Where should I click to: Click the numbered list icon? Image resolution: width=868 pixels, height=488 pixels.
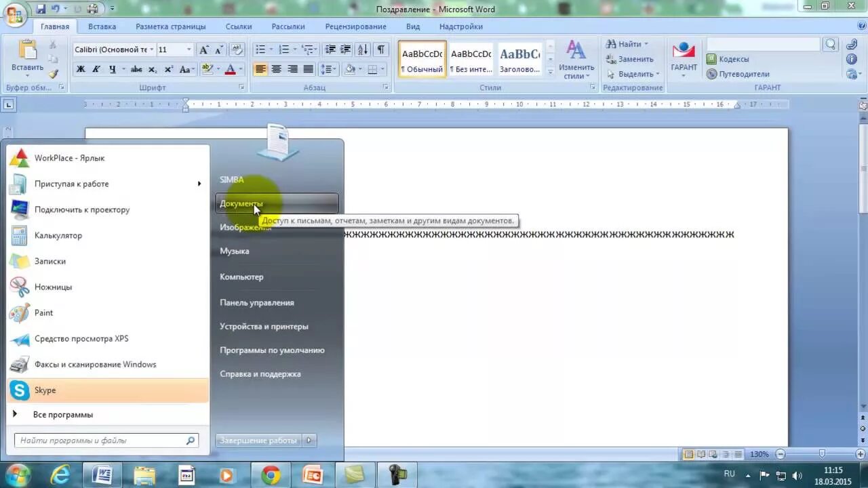pyautogui.click(x=283, y=49)
